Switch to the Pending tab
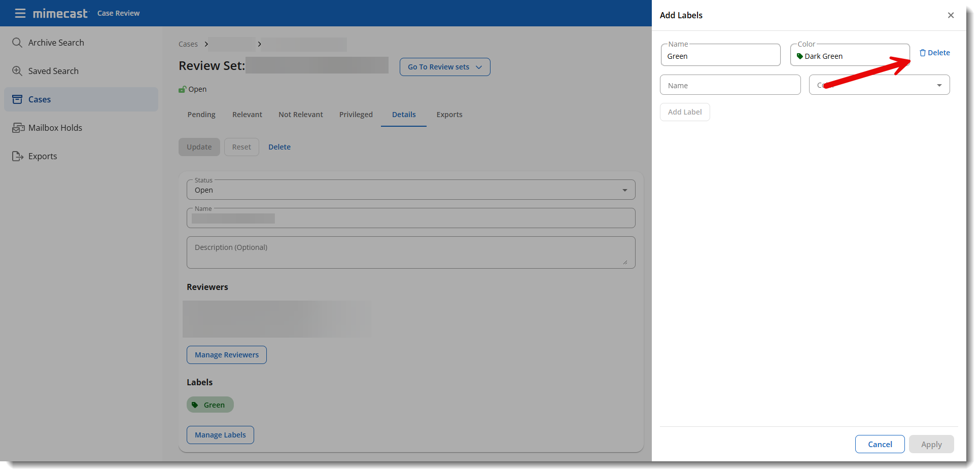Screen dimensions: 980x475 pyautogui.click(x=201, y=115)
